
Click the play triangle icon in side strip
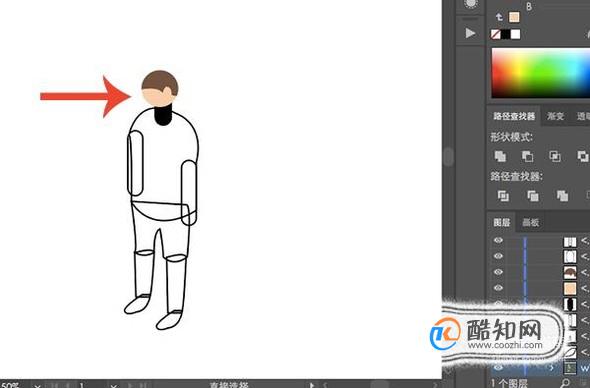tap(470, 33)
